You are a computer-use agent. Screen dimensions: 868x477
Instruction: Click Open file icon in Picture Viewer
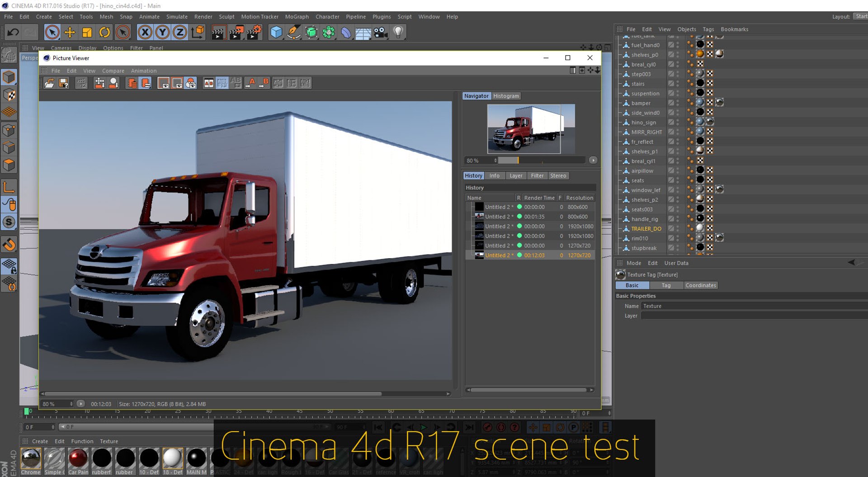pos(49,83)
